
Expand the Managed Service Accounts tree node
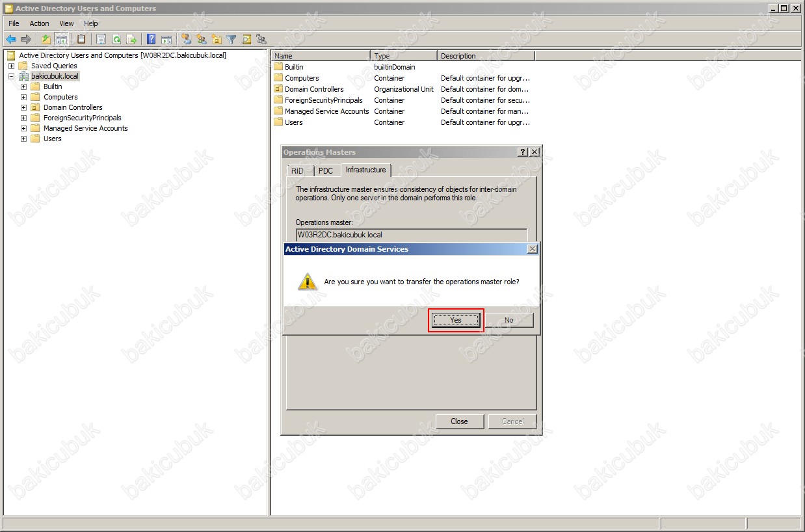click(23, 128)
